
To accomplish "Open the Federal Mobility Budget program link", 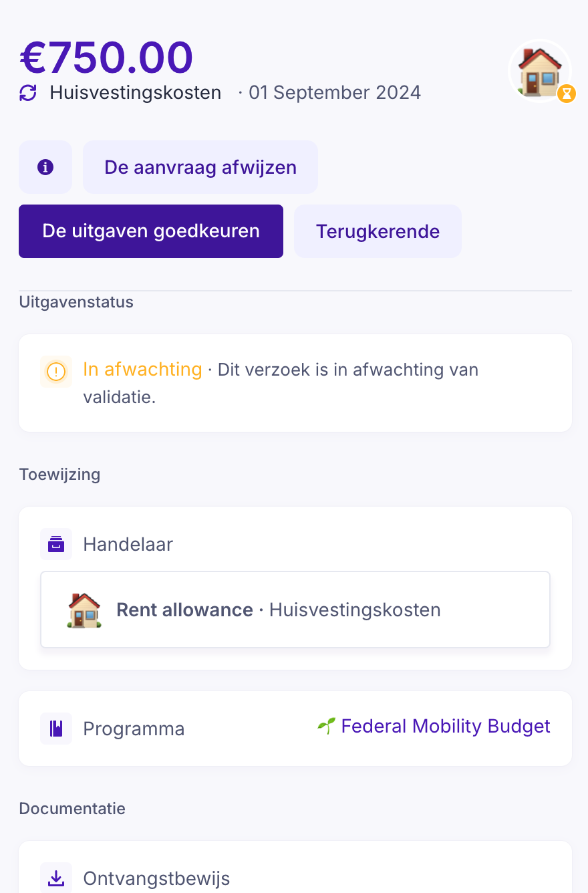I will [x=445, y=727].
